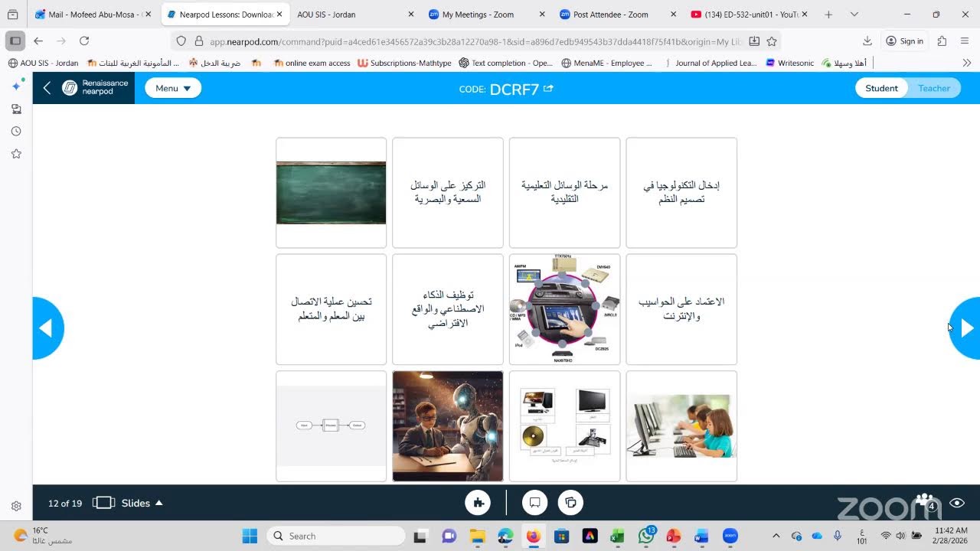
Task: Switch to the My Meetings - Zoom tab
Action: pyautogui.click(x=486, y=15)
